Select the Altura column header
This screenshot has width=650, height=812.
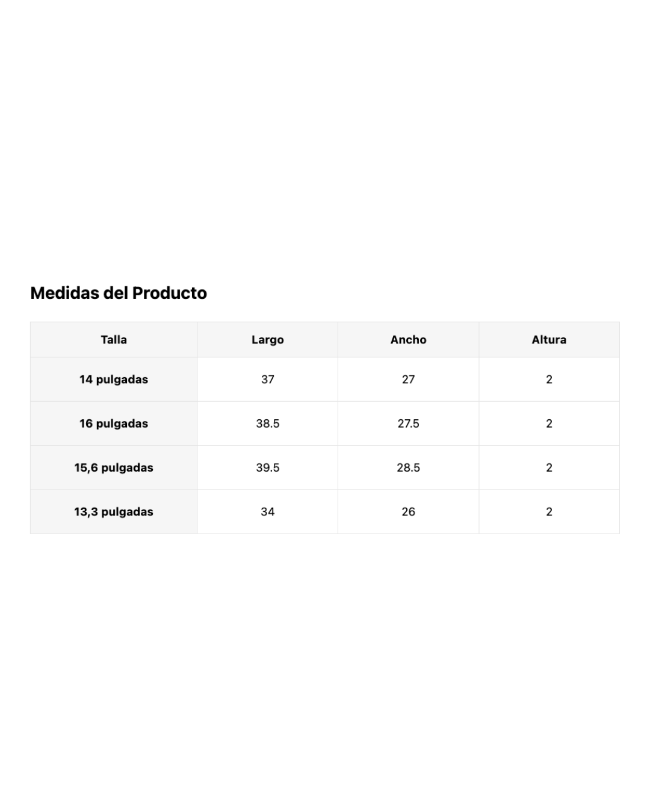(x=549, y=340)
